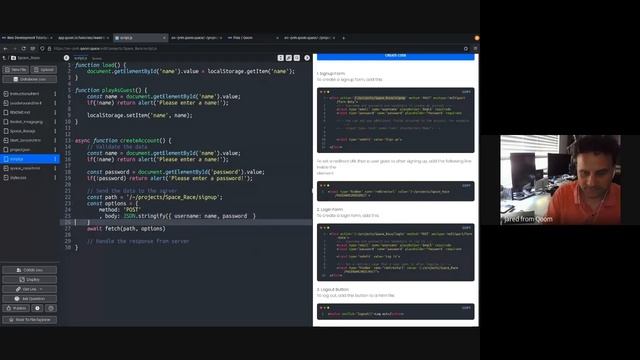Switch to the fifth browser tab

coord(253,38)
